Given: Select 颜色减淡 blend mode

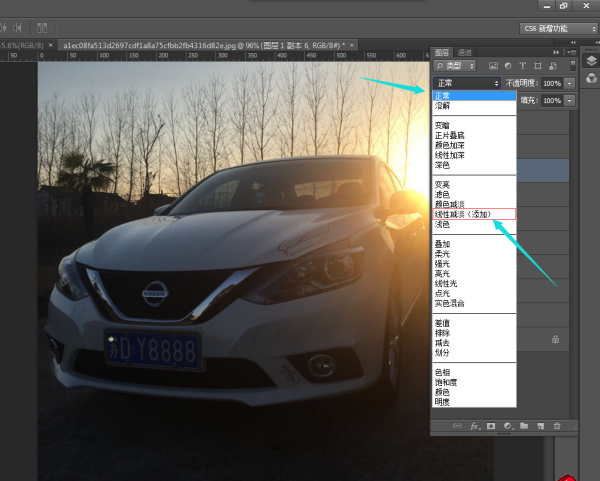Looking at the screenshot, I should (474, 205).
